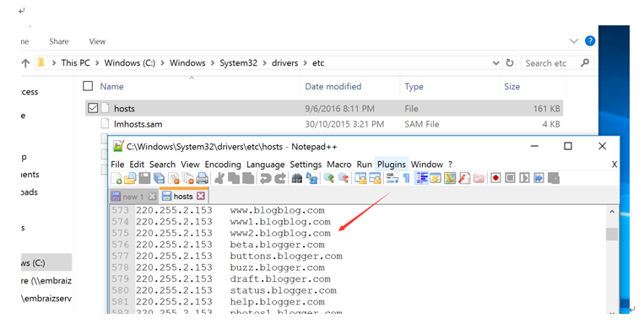The width and height of the screenshot is (644, 335).
Task: Sort files by Date modified column
Action: [x=333, y=87]
